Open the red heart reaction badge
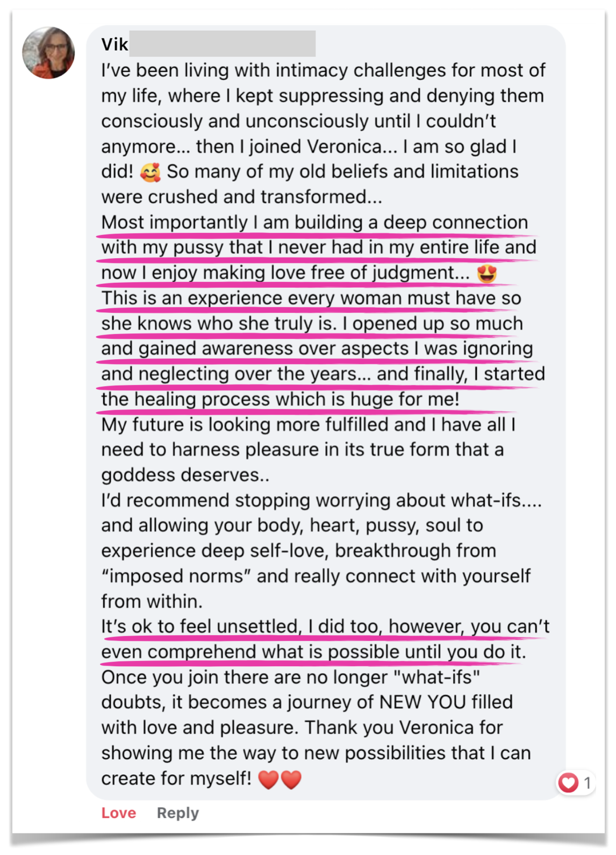This screenshot has height=855, width=616. tap(568, 782)
